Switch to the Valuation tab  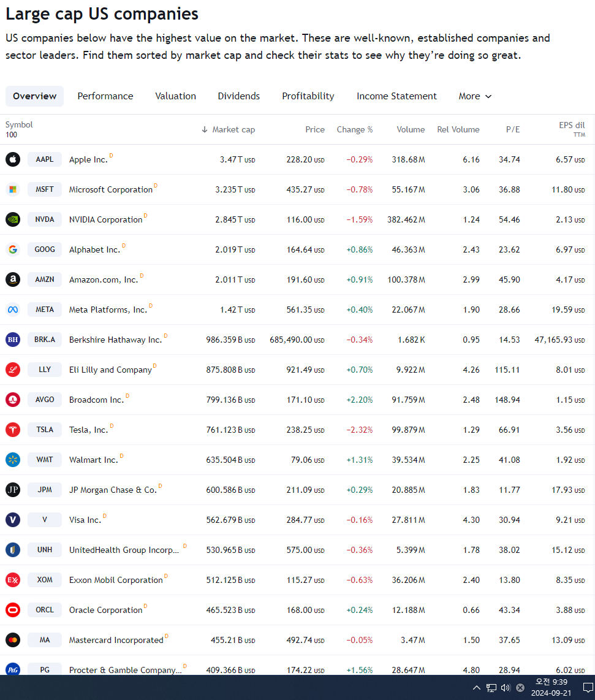click(x=175, y=96)
